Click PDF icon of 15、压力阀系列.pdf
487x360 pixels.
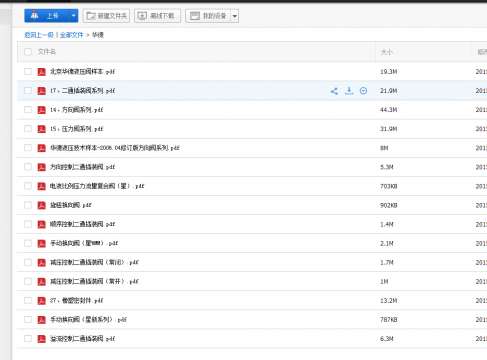point(41,129)
